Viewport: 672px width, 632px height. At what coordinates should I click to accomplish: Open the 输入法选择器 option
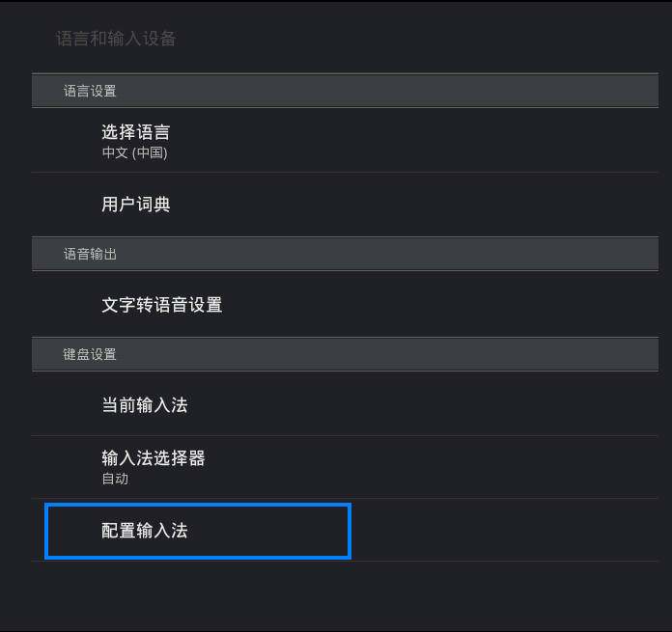(154, 458)
